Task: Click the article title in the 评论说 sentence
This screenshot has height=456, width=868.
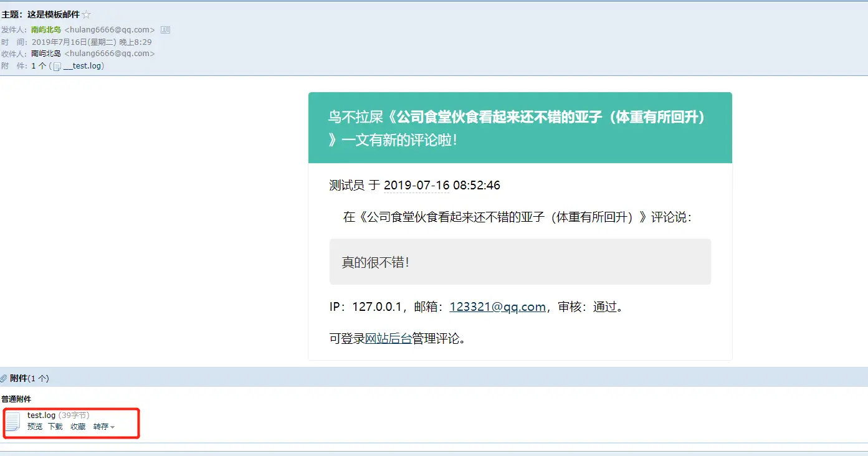Action: (x=503, y=217)
